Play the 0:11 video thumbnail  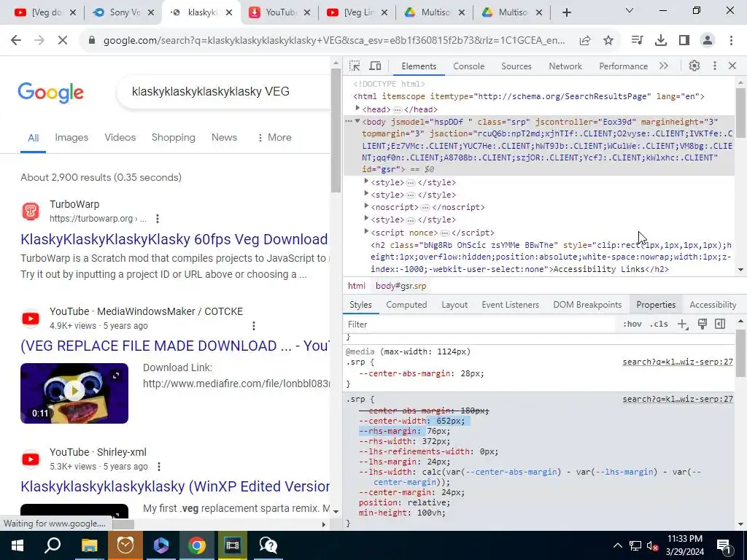[74, 393]
